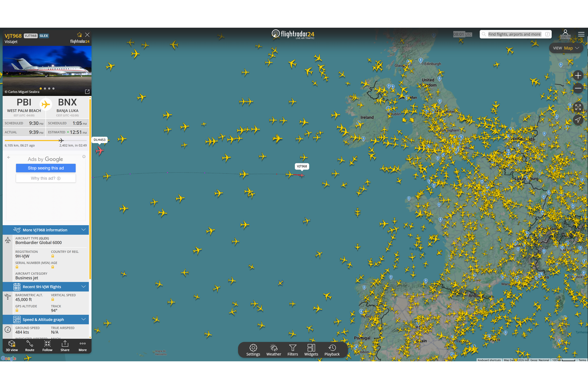Collapse Recent 9H-VJW flights section
This screenshot has height=392, width=588.
pos(46,287)
